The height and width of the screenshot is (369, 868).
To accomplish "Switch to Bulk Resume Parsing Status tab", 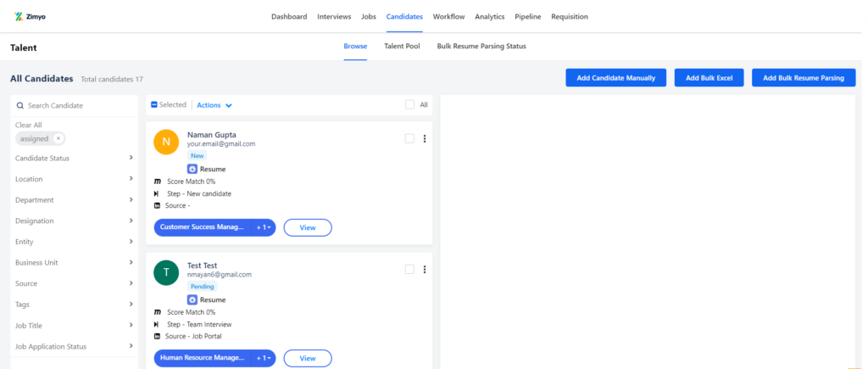I will (x=481, y=47).
